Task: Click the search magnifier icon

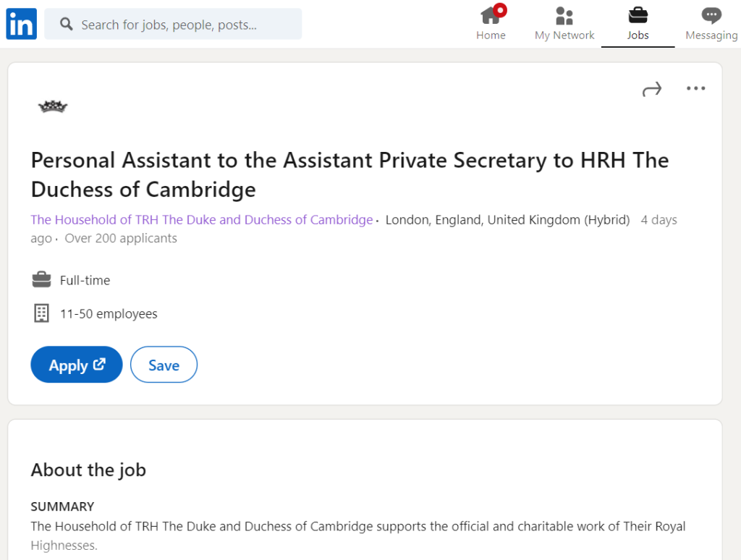Action: click(66, 24)
